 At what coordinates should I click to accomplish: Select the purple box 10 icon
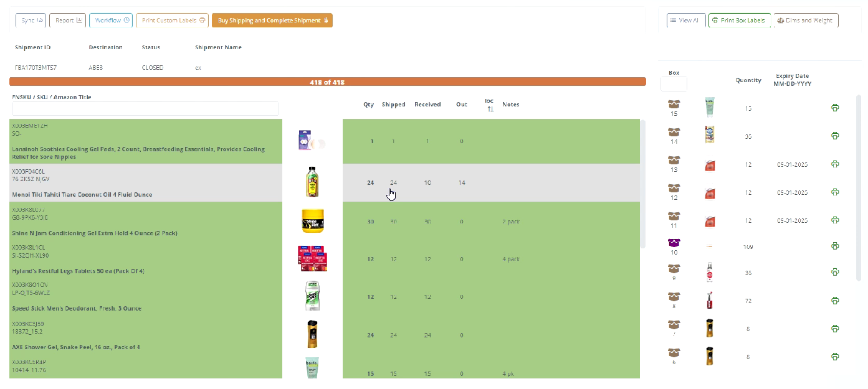(674, 243)
